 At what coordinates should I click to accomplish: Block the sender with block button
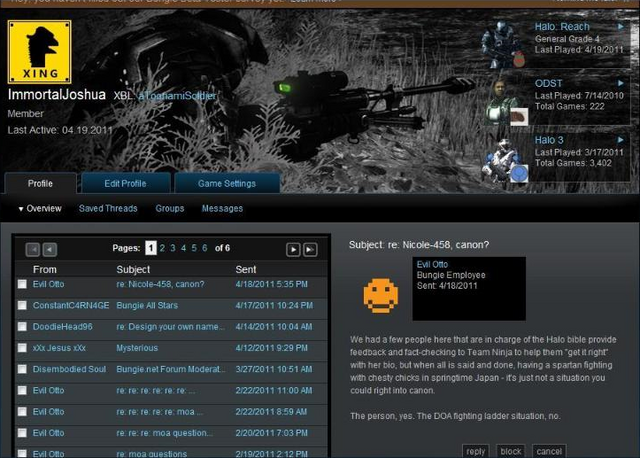coord(511,451)
